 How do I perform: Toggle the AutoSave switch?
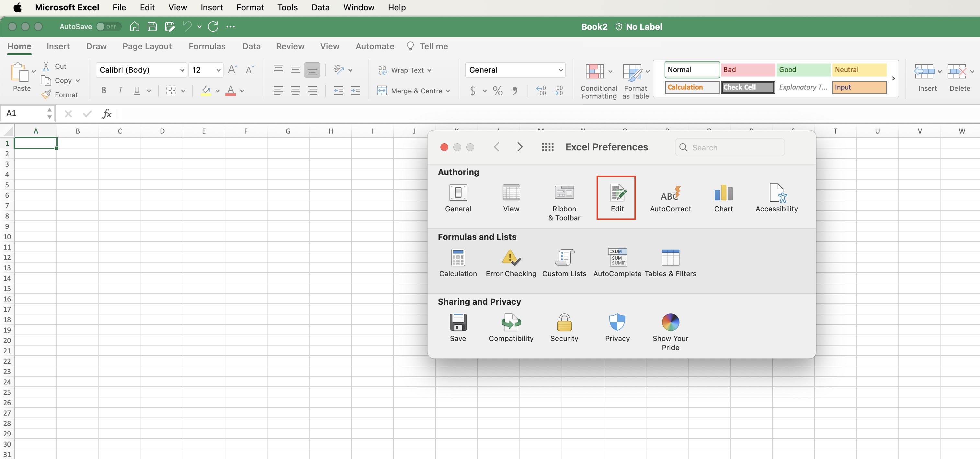pos(108,26)
